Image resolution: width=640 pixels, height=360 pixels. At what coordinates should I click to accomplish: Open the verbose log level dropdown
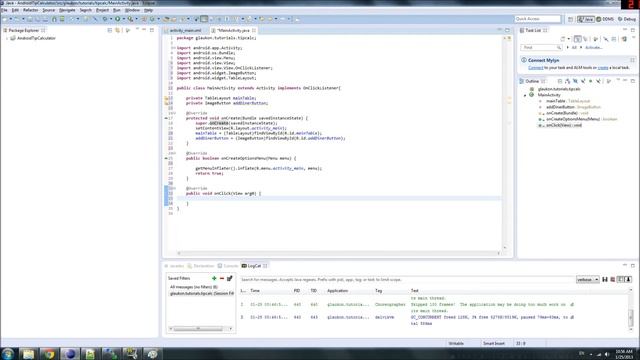(587, 280)
